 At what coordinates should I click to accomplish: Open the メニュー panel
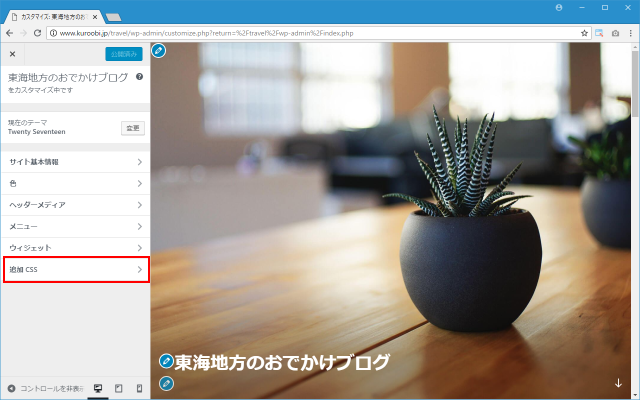coord(76,226)
